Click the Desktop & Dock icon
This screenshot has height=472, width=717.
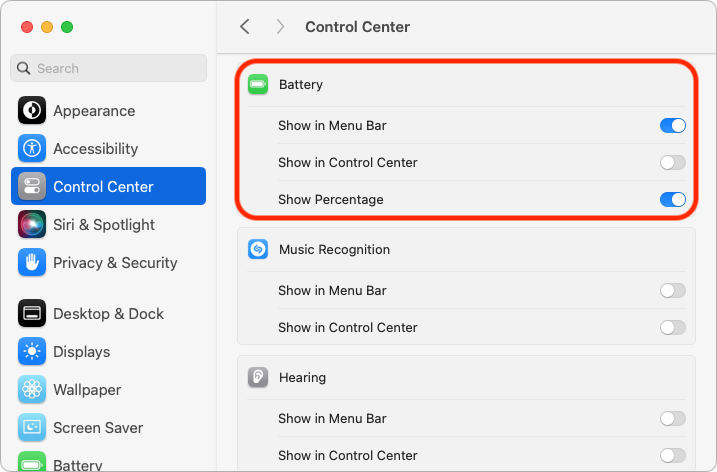pos(32,314)
